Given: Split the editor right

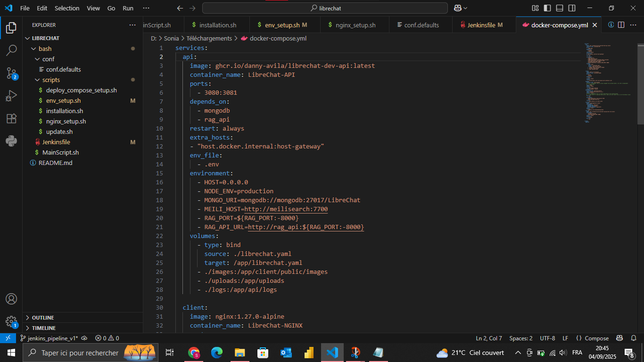Looking at the screenshot, I should pos(621,25).
